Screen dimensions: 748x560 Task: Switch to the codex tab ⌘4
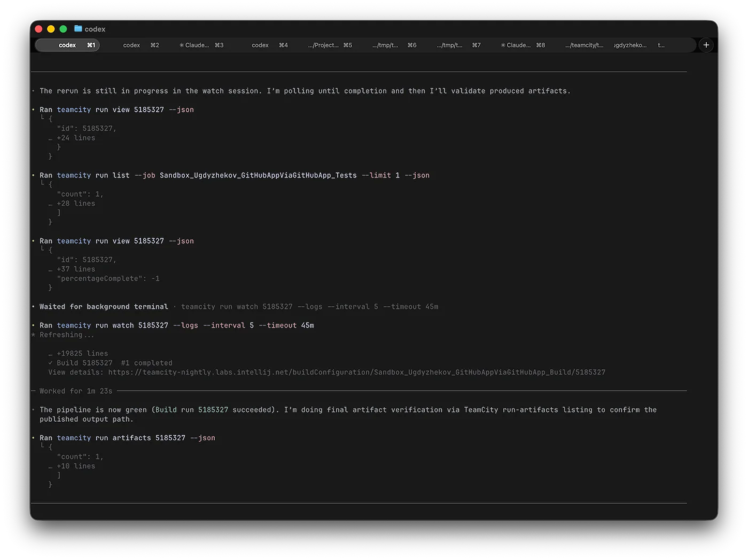pos(270,45)
